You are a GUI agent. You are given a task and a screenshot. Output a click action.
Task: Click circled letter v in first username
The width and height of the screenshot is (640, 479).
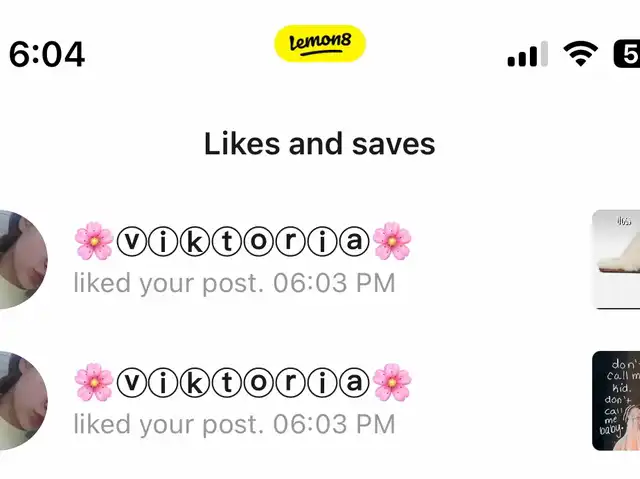click(131, 241)
